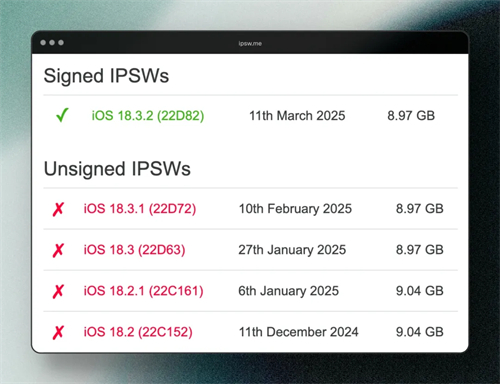Open the iOS 18.3.1 (22D72) link

140,209
